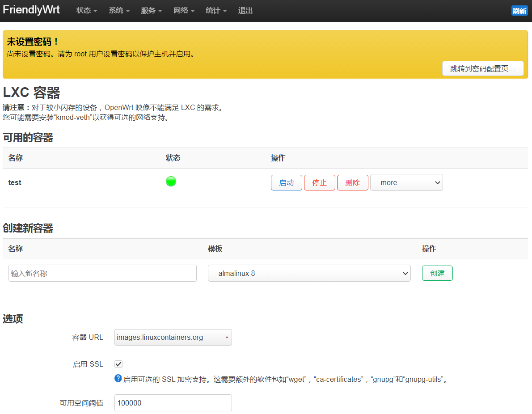
Task: Focus the 输入新名称 container name field
Action: [102, 273]
